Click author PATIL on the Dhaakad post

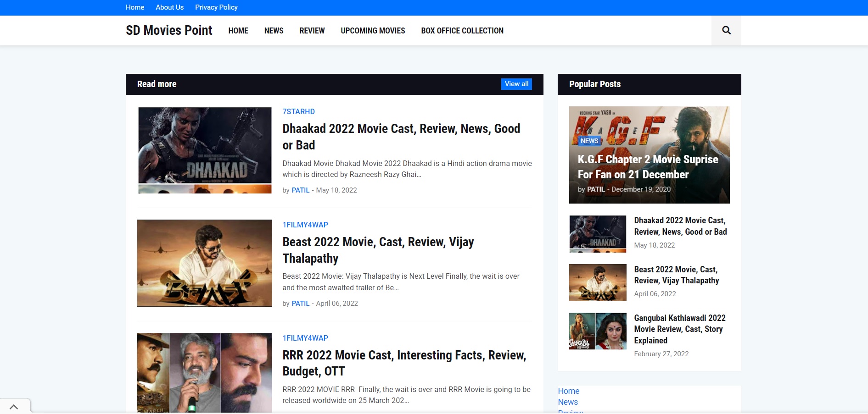tap(301, 190)
